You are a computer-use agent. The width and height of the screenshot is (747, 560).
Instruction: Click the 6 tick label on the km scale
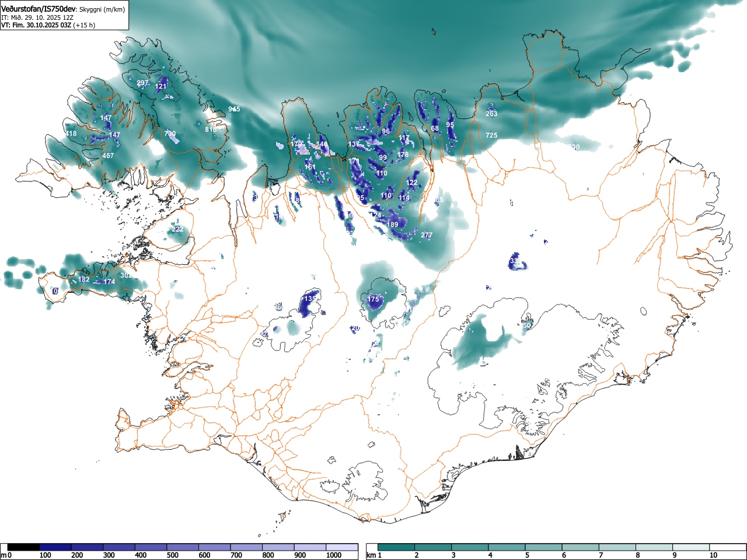[x=564, y=555]
